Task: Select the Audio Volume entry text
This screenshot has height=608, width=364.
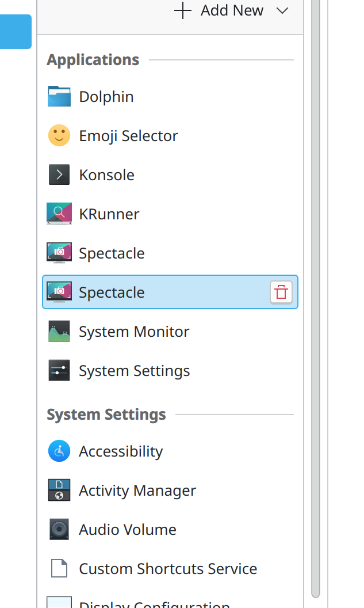Action: 128,530
